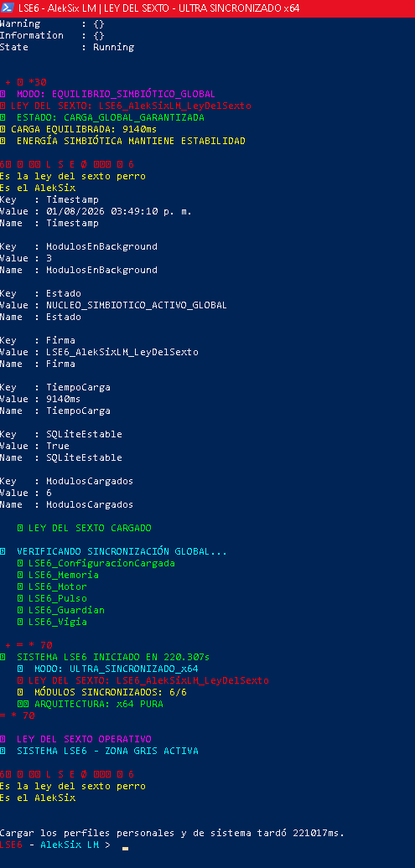
Task: Click the LSE6 - AlekSix LM prompt text
Action: [x=54, y=845]
